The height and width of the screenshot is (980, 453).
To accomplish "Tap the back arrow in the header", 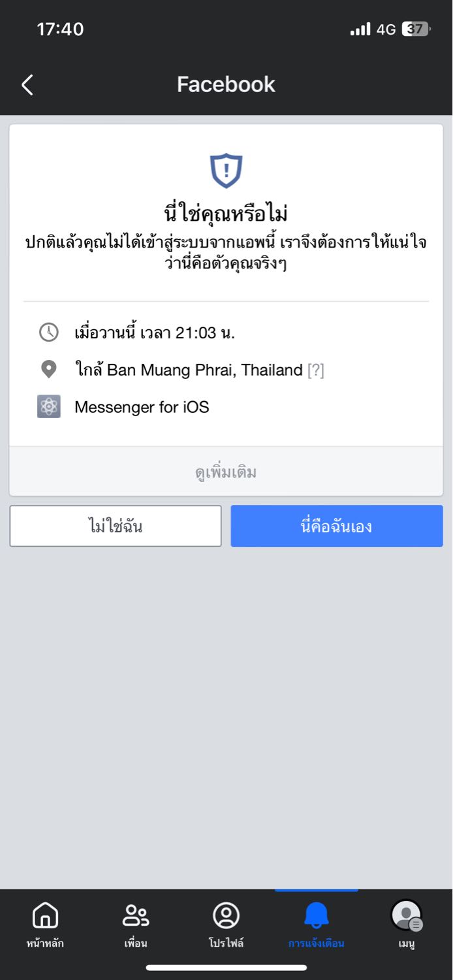I will pyautogui.click(x=27, y=84).
